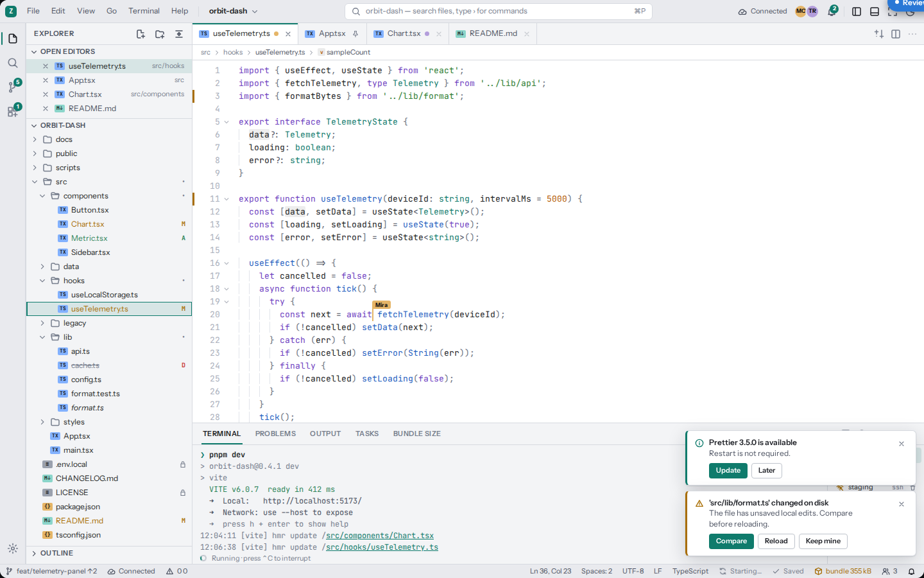Open notifications bell with badge 2
Viewport: 924px width, 578px height.
[832, 11]
